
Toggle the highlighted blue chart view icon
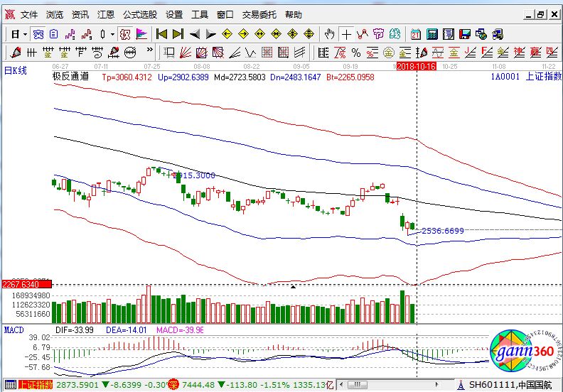(x=38, y=33)
